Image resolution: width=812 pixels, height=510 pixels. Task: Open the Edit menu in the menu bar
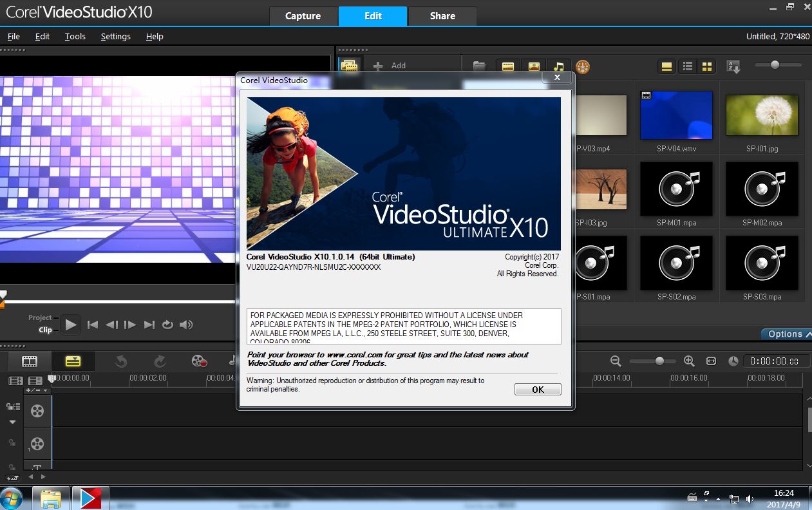coord(42,37)
